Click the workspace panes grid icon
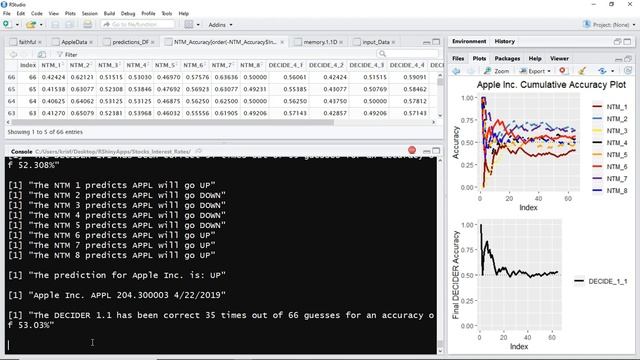The height and width of the screenshot is (360, 640). 189,24
